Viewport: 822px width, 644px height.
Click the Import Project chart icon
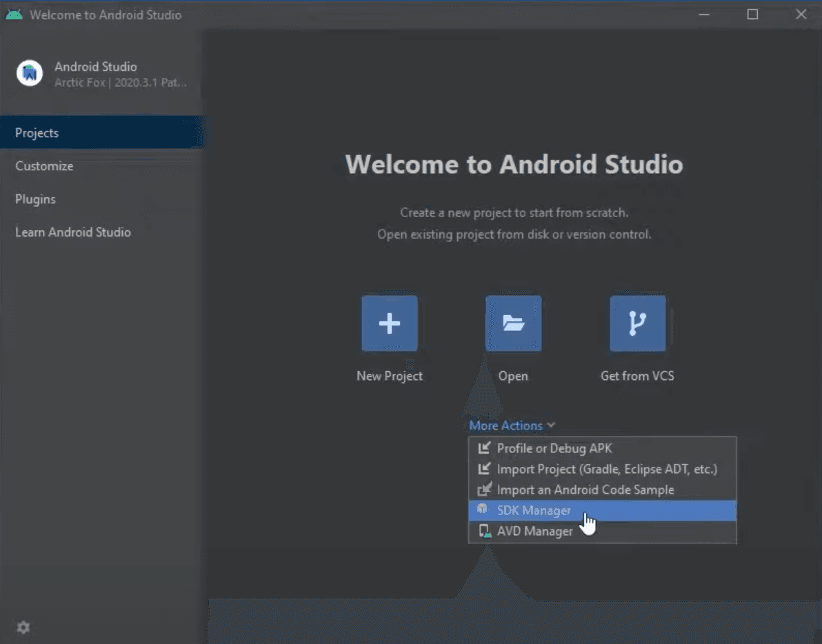(x=483, y=469)
